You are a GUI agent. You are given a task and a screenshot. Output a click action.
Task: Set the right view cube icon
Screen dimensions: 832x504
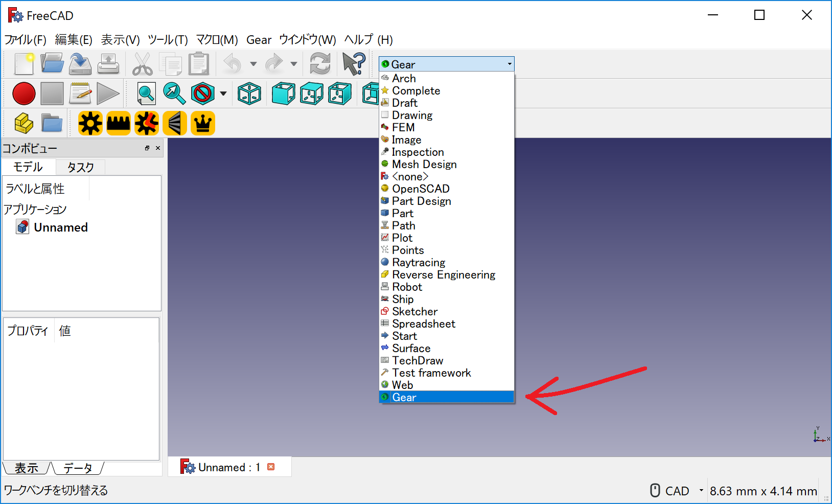click(x=340, y=94)
